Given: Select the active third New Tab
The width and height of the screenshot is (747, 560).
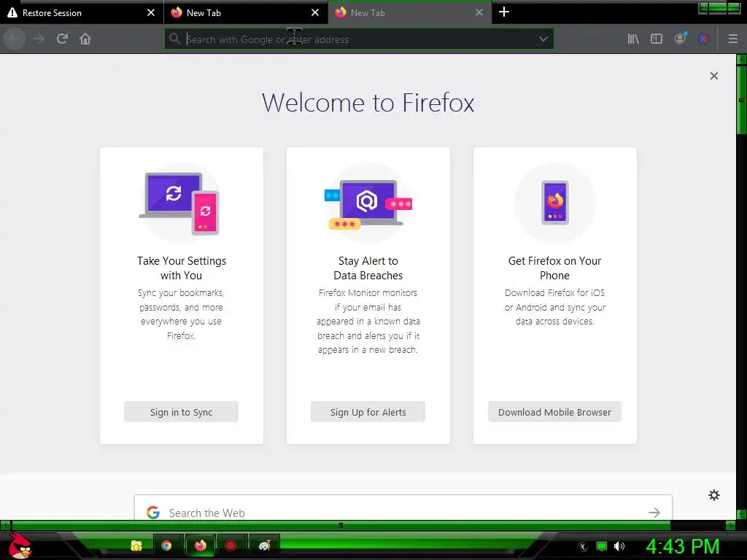Looking at the screenshot, I should click(410, 13).
